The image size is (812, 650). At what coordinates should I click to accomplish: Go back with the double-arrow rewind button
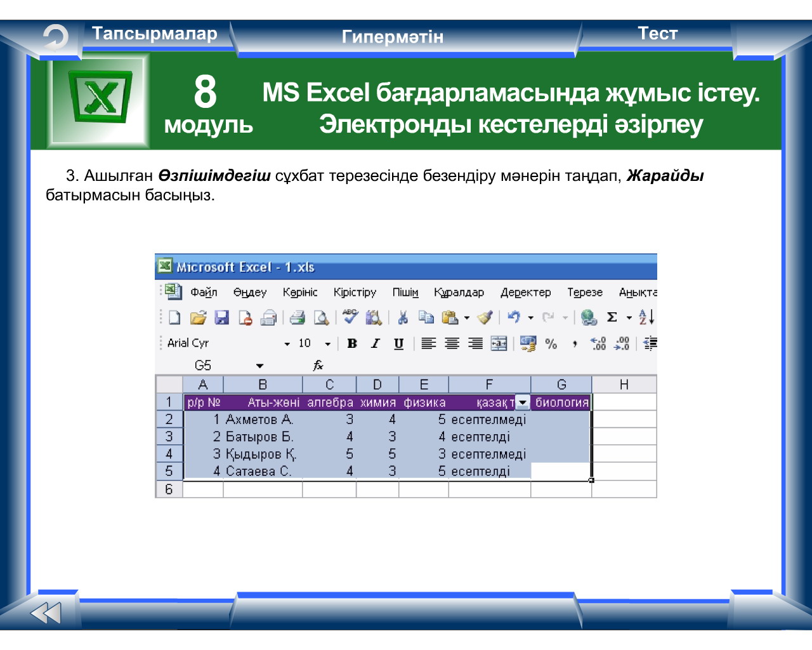(x=46, y=613)
